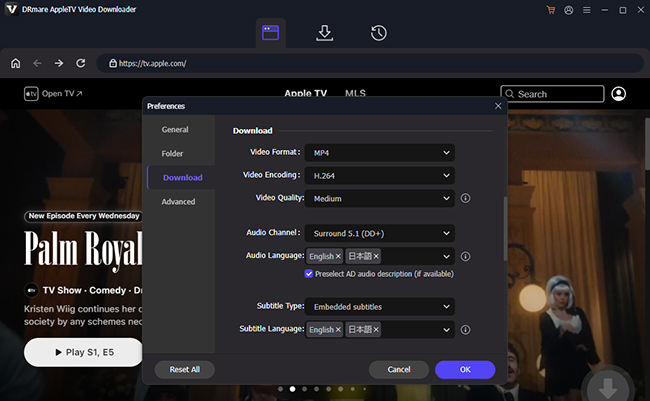Expand the Audio Channel dropdown
This screenshot has width=650, height=401.
tap(379, 233)
